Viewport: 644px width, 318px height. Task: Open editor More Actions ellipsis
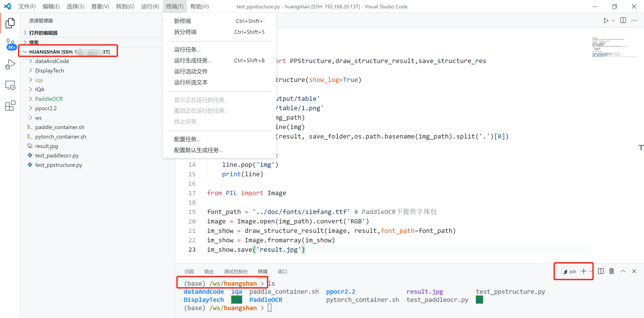coord(634,21)
